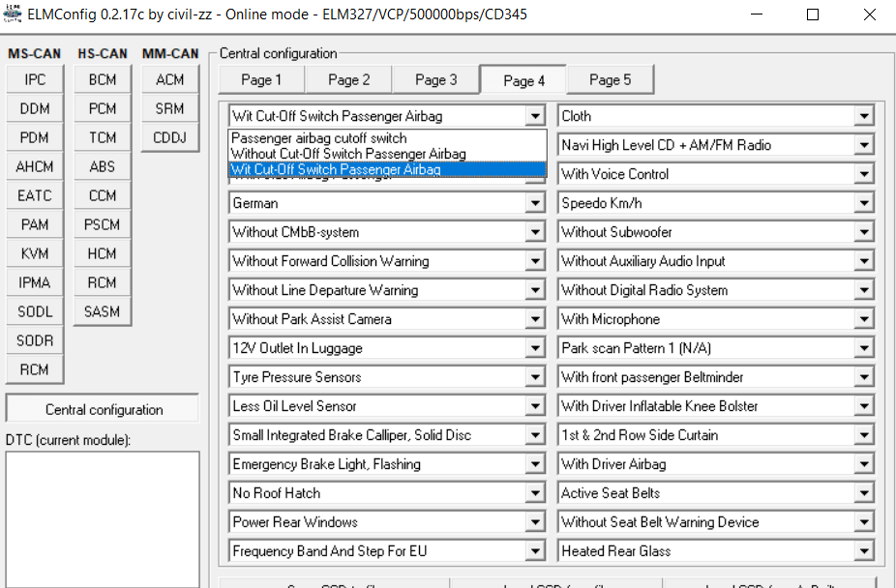Open the Without Park Assist Camera dropdown
Screen dimensions: 896x588
[x=535, y=320]
